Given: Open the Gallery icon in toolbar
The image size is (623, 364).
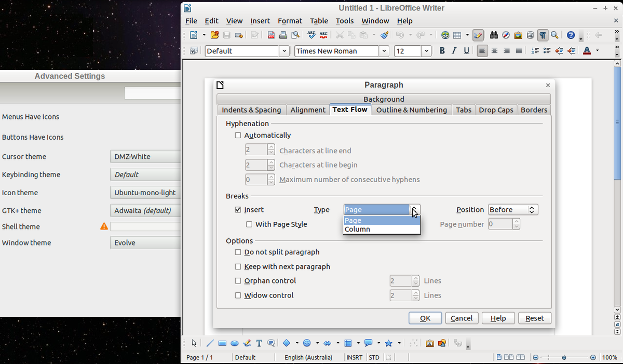Looking at the screenshot, I should click(518, 35).
